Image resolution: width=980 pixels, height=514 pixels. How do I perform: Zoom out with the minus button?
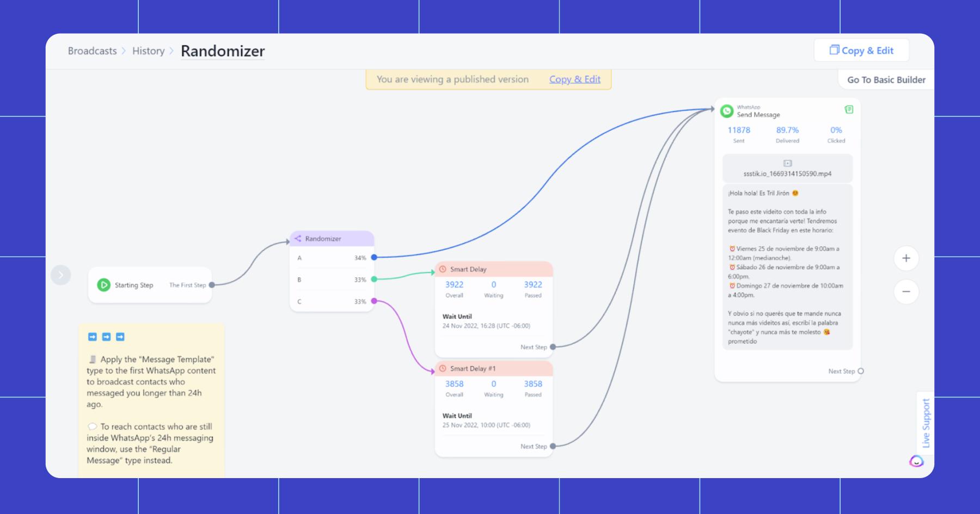906,292
